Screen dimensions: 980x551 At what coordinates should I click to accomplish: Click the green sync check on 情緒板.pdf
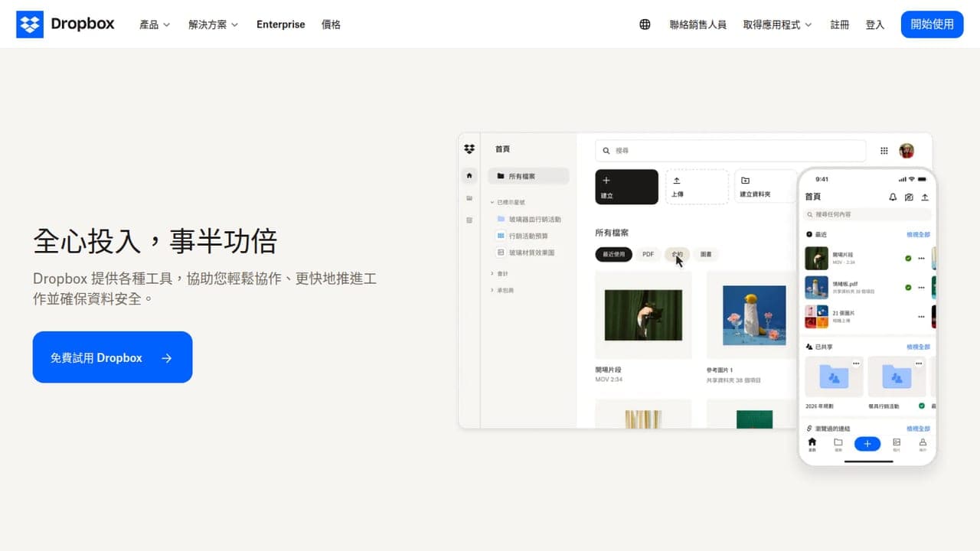tap(908, 288)
